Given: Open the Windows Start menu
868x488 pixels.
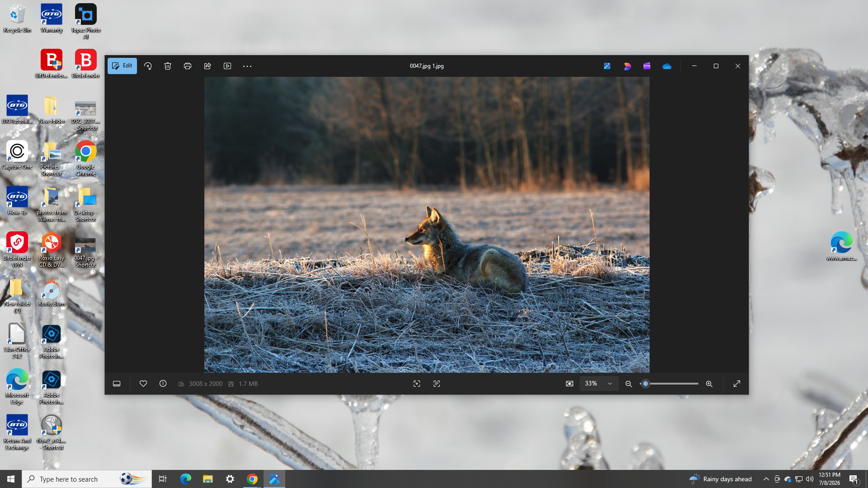Looking at the screenshot, I should pyautogui.click(x=11, y=479).
